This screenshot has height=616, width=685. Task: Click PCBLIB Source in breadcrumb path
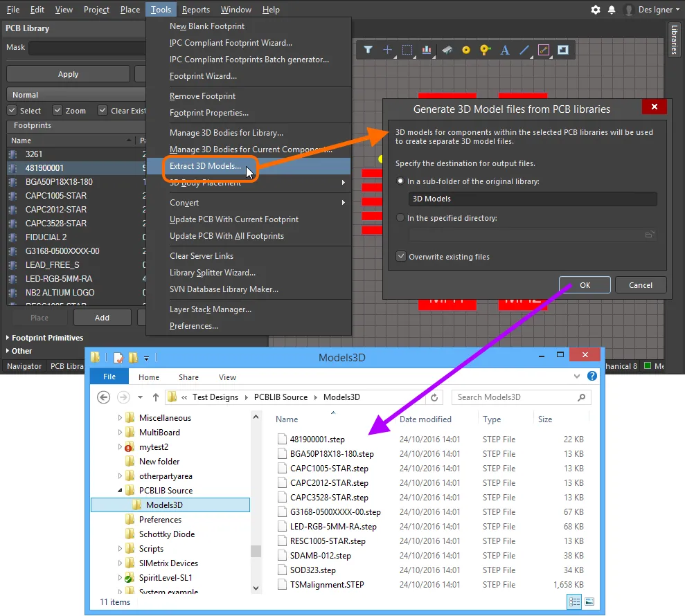pos(281,397)
